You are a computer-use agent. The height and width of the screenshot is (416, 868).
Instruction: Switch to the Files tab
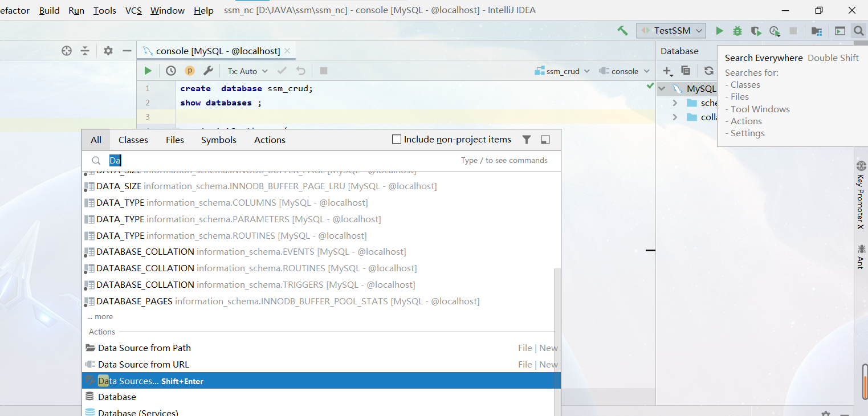click(175, 140)
